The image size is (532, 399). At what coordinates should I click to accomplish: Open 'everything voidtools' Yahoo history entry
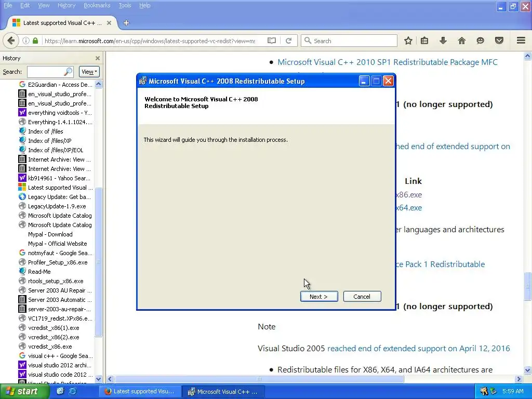pyautogui.click(x=56, y=113)
